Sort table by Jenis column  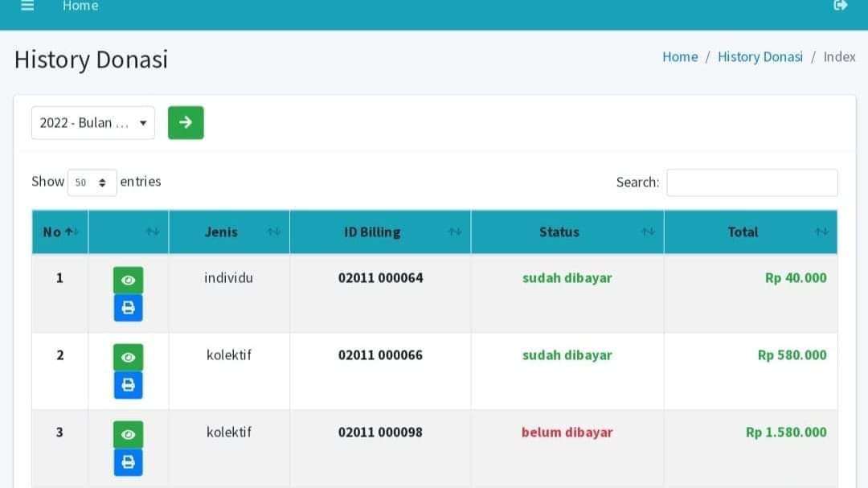pyautogui.click(x=229, y=232)
